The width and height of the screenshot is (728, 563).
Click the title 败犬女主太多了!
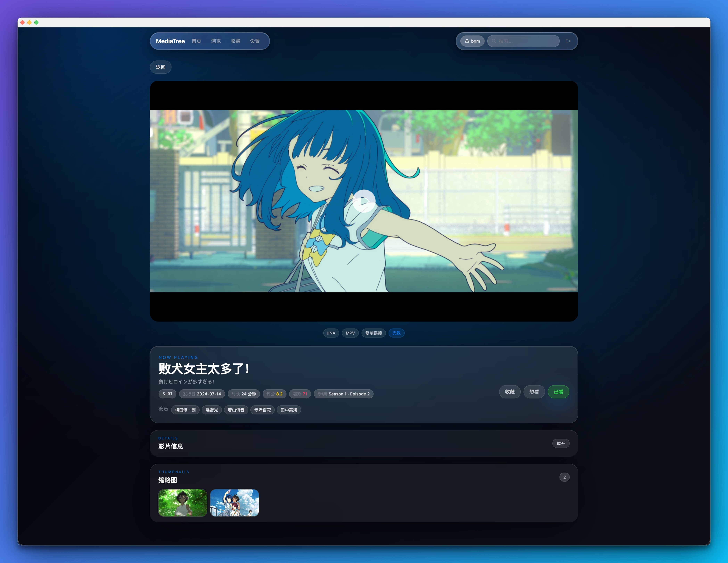(x=204, y=369)
